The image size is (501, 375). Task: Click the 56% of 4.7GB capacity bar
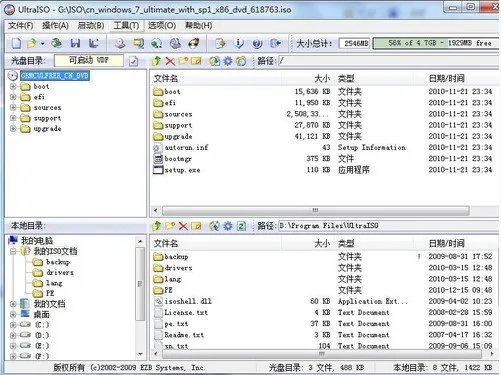click(437, 43)
